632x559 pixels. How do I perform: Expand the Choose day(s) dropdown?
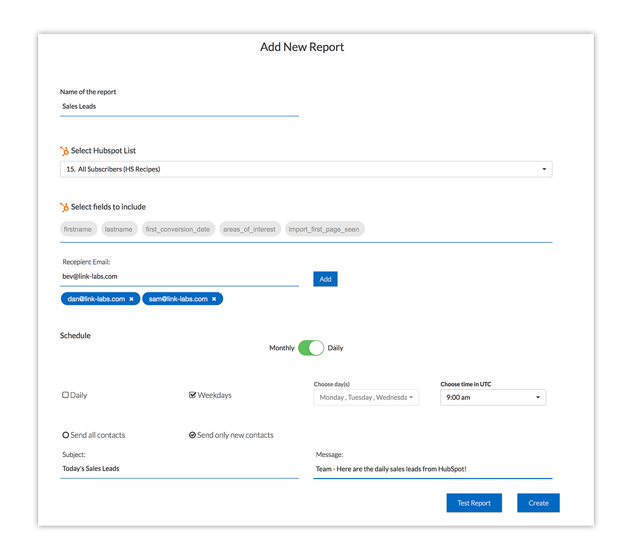click(x=366, y=397)
